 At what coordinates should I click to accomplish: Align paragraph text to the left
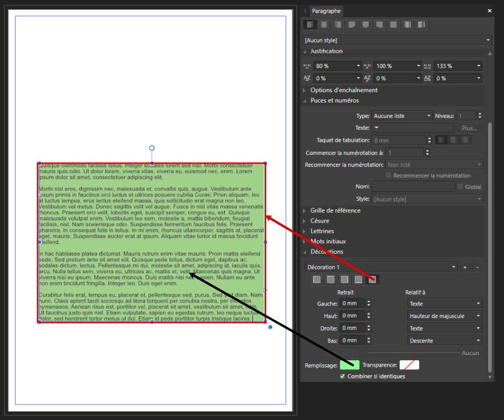pyautogui.click(x=310, y=25)
